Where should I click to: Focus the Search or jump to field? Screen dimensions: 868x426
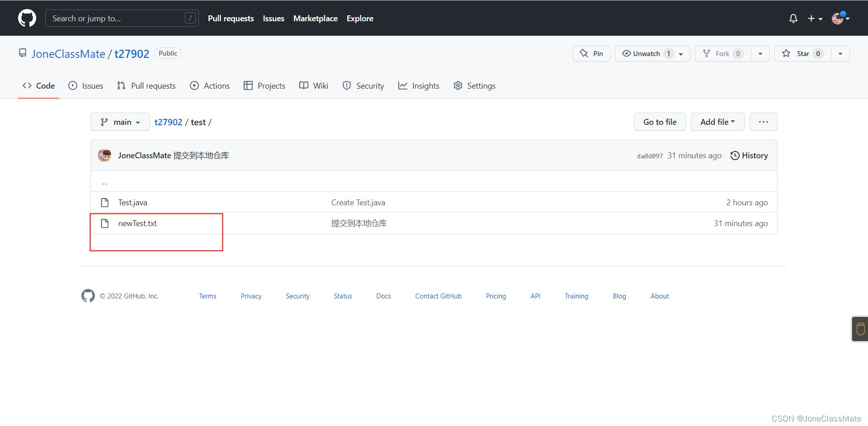coord(122,18)
